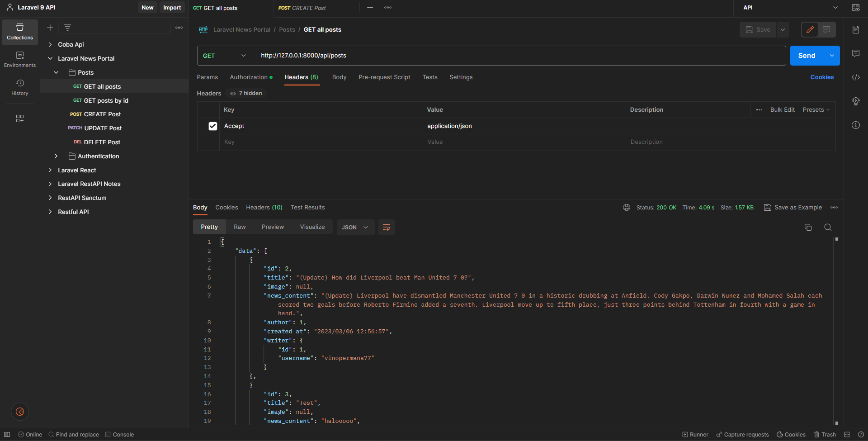
Task: Search the response body with magnifier icon
Action: pyautogui.click(x=828, y=227)
